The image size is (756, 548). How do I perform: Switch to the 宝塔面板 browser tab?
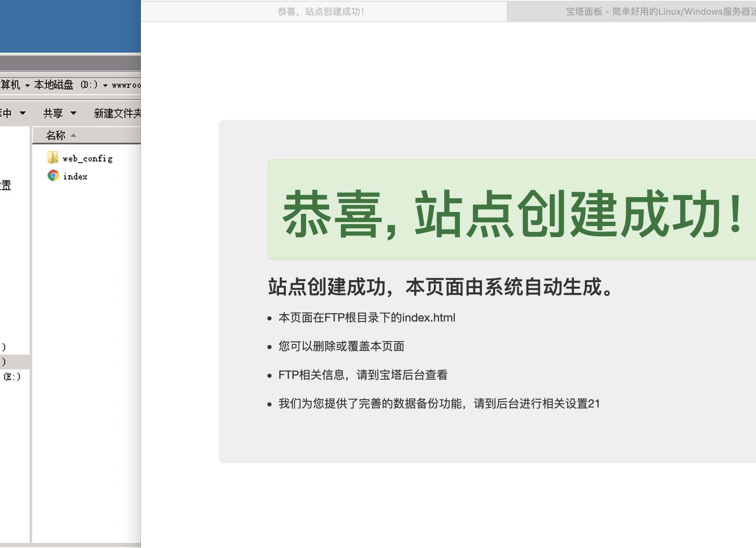632,11
